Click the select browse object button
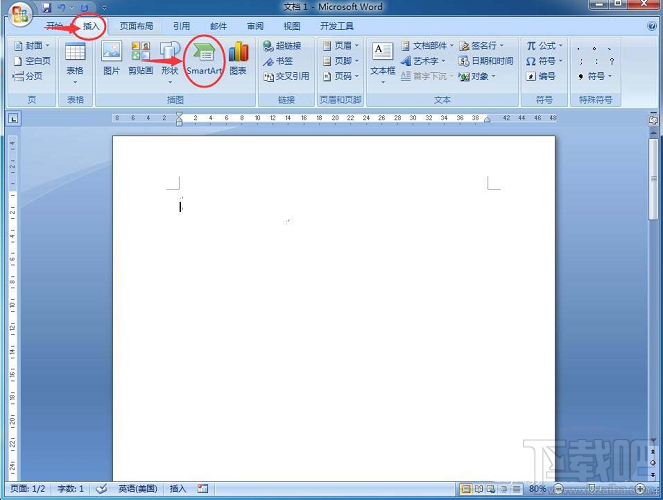 (x=653, y=462)
